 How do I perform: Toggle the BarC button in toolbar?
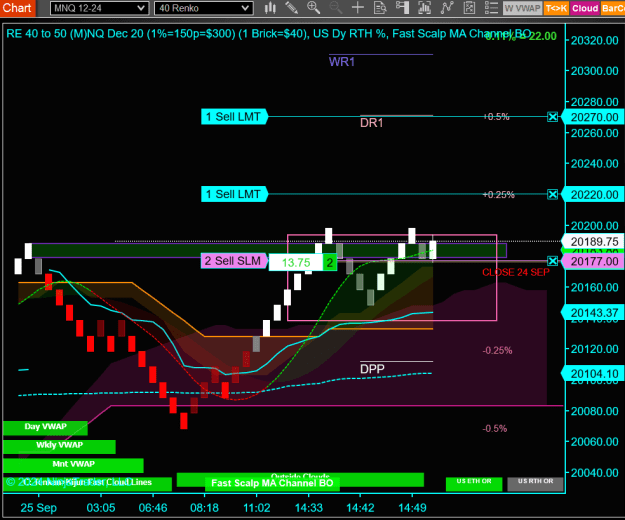coord(613,8)
